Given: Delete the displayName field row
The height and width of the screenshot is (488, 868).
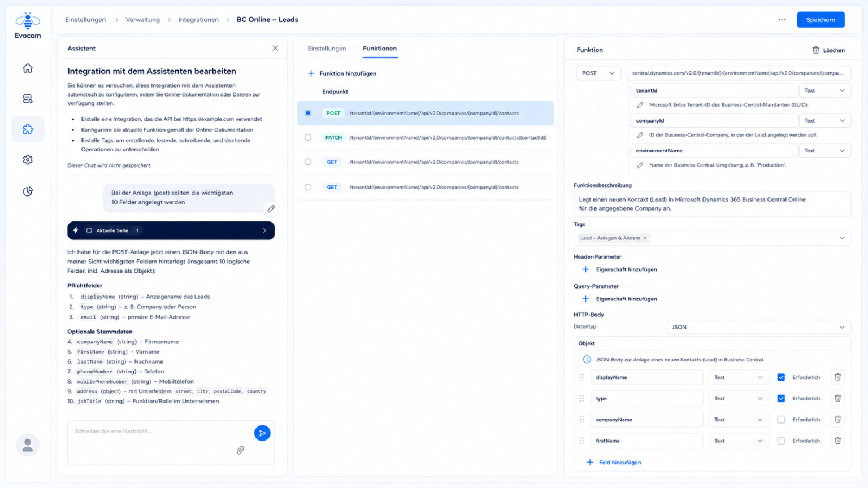Looking at the screenshot, I should (837, 377).
